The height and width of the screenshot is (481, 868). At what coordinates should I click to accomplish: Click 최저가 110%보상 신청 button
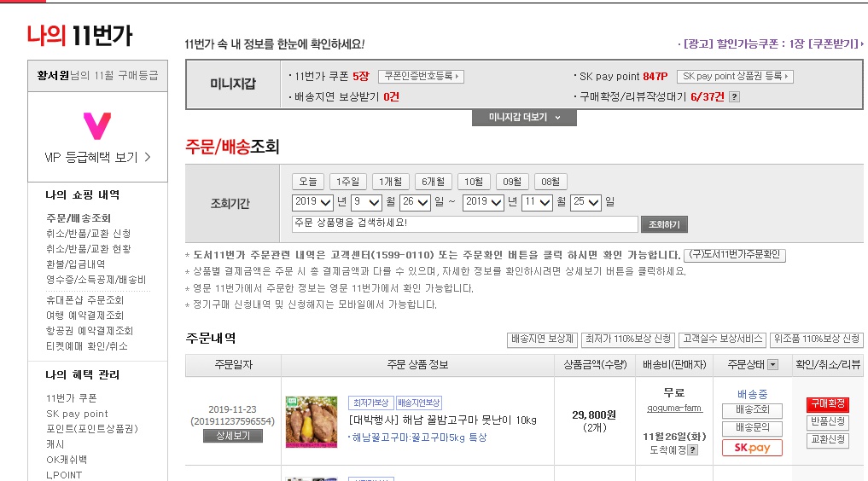(x=628, y=339)
